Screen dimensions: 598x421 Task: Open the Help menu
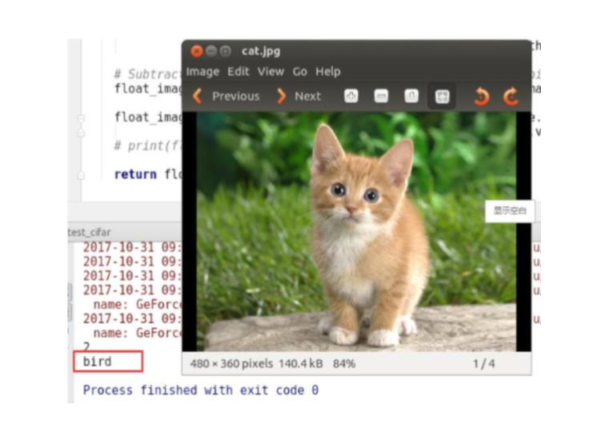point(328,72)
